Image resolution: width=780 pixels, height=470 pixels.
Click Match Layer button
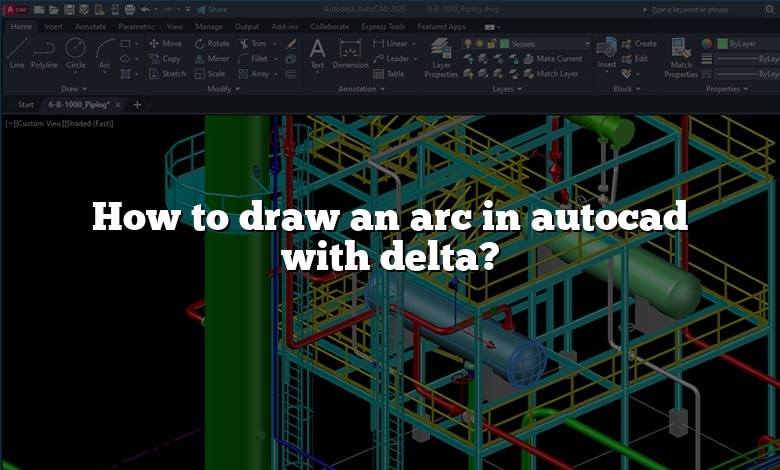pos(551,74)
